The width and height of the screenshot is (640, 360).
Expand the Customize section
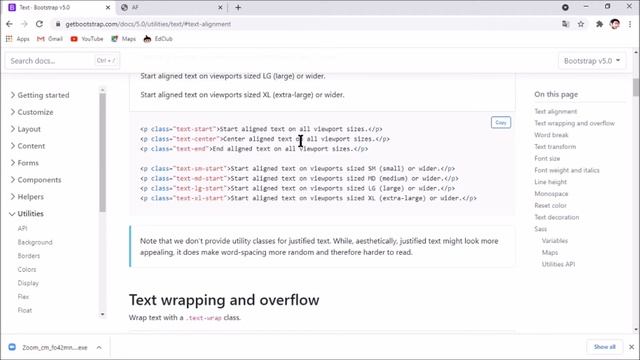[x=31, y=112]
